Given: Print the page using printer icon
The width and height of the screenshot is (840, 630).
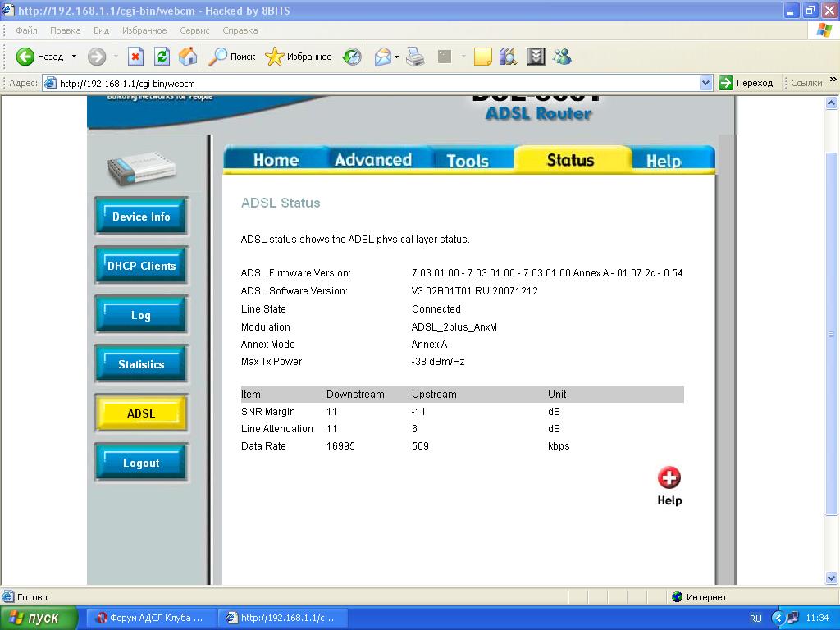Looking at the screenshot, I should pyautogui.click(x=416, y=57).
